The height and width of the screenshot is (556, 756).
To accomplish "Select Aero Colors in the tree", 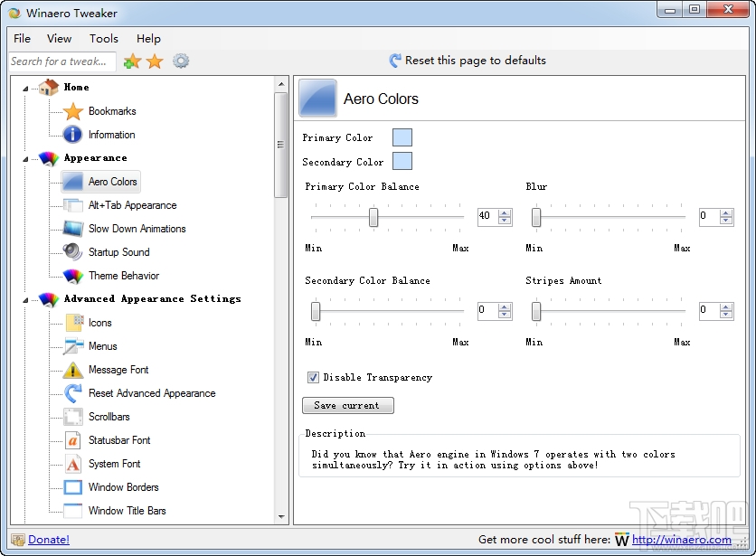I will click(x=100, y=182).
